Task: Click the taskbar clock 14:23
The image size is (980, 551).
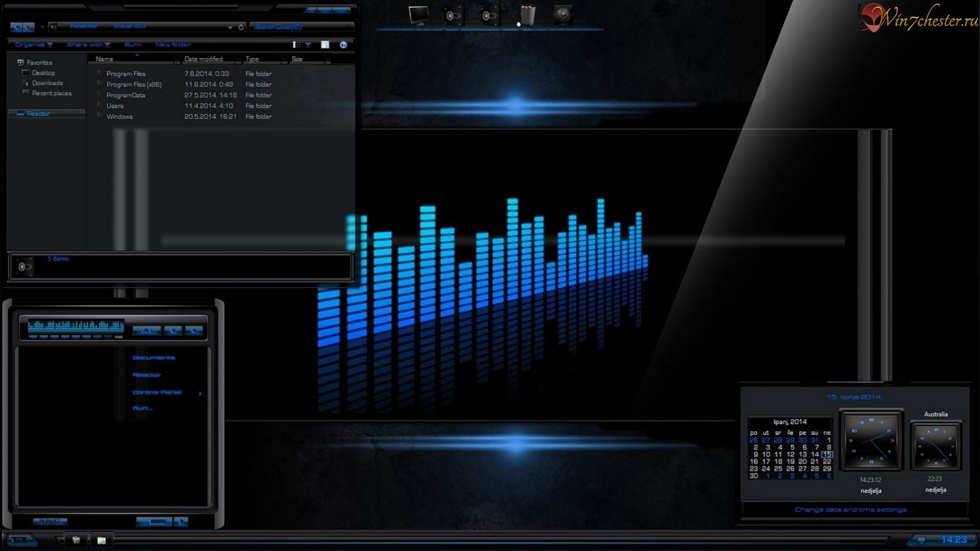Action: 953,540
